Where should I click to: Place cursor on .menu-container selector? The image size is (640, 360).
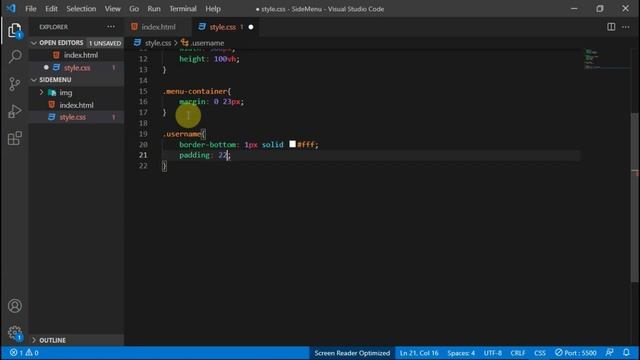click(x=195, y=91)
